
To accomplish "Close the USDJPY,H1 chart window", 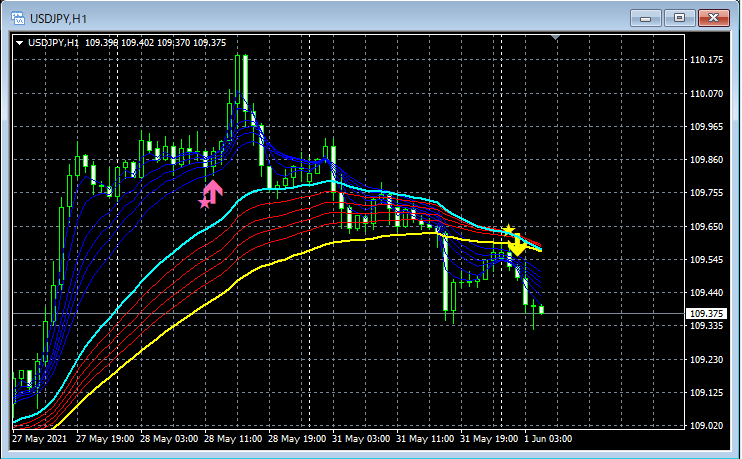I will [x=714, y=18].
